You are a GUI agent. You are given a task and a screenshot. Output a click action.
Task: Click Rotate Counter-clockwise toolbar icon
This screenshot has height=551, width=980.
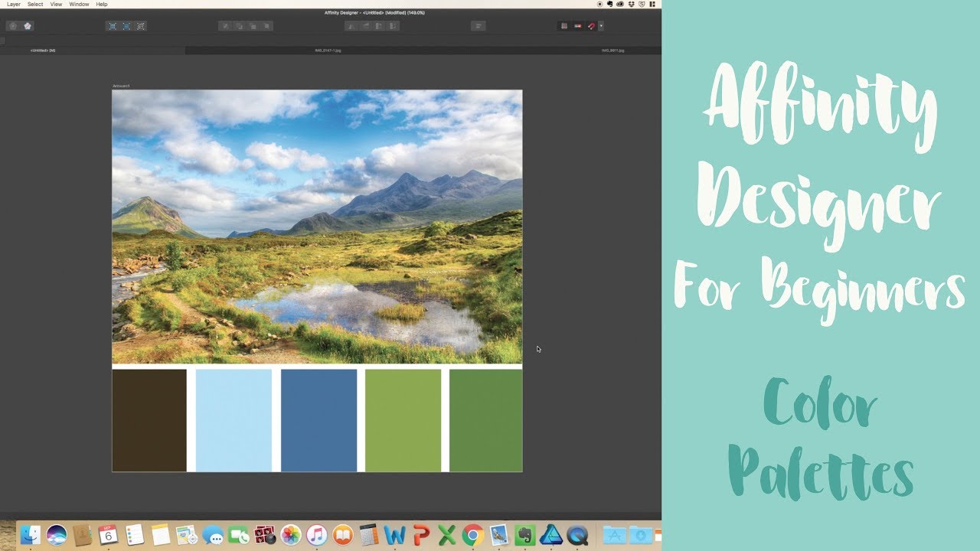click(x=379, y=26)
